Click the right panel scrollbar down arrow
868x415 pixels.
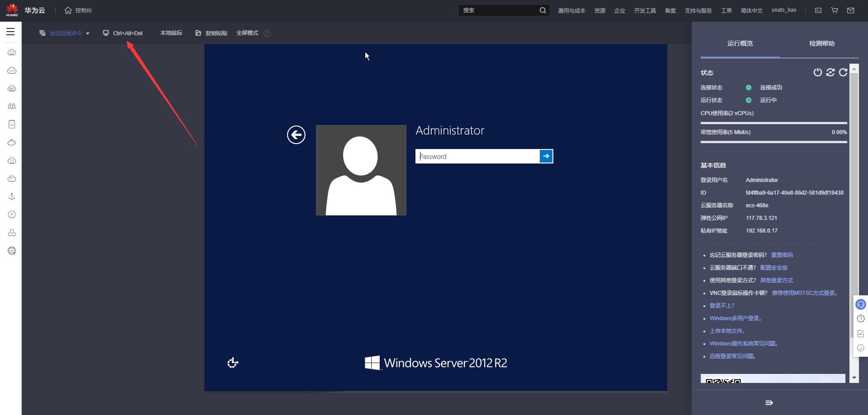(x=854, y=378)
